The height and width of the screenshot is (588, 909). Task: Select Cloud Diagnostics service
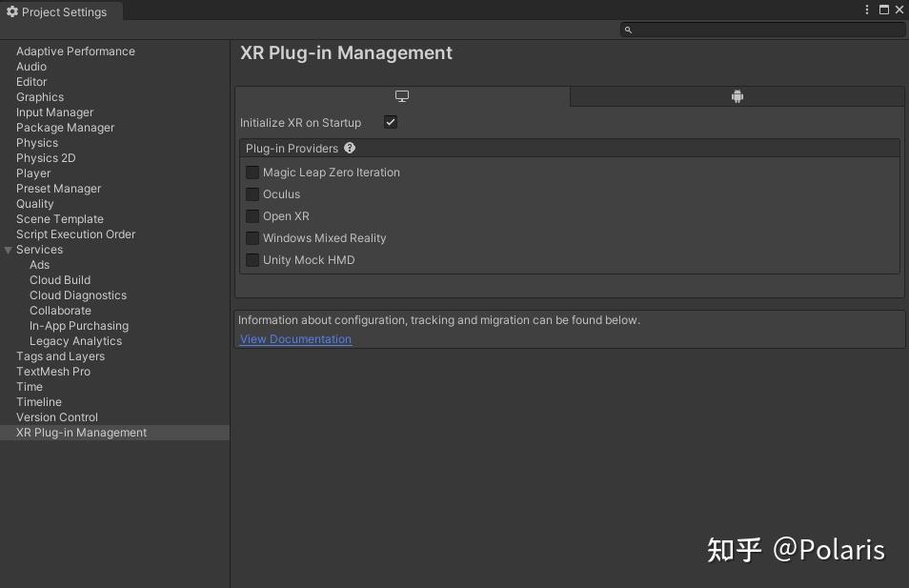78,295
